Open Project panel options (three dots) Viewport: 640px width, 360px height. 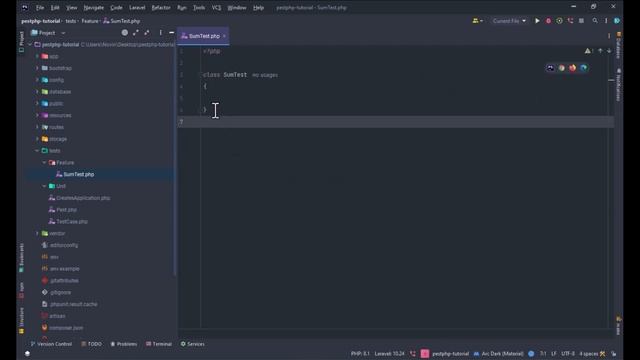pyautogui.click(x=160, y=33)
